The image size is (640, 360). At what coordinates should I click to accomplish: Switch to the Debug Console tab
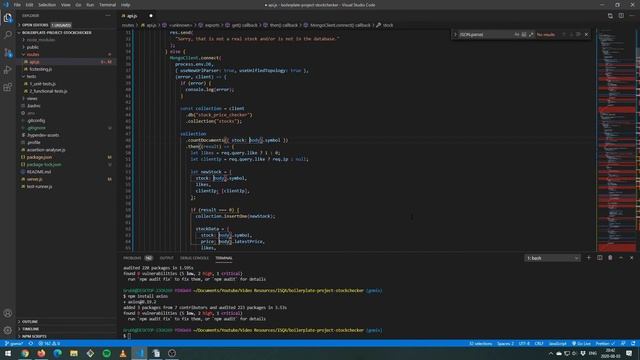[194, 258]
